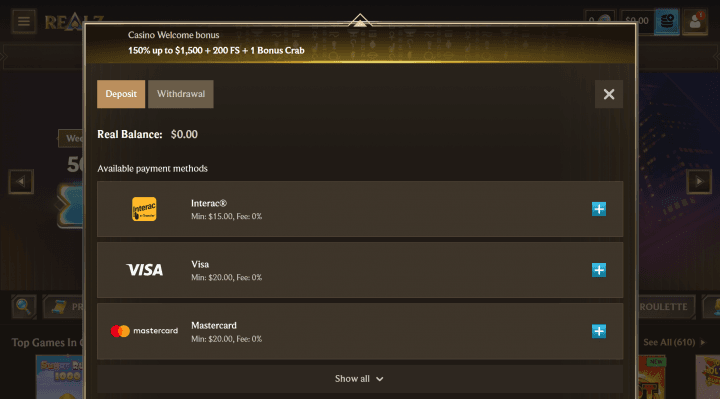Open See All (610) games link

coord(674,343)
